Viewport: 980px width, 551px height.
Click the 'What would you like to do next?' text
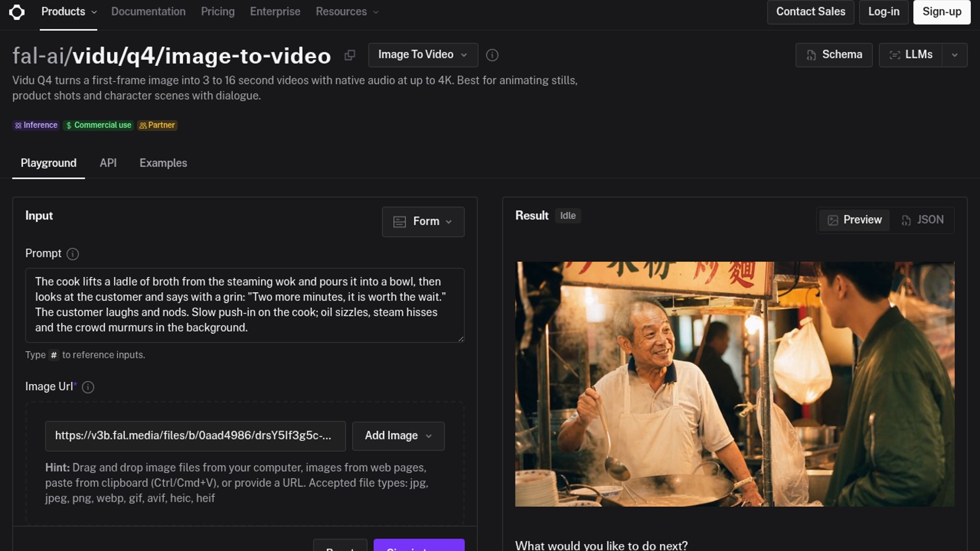coord(601,545)
